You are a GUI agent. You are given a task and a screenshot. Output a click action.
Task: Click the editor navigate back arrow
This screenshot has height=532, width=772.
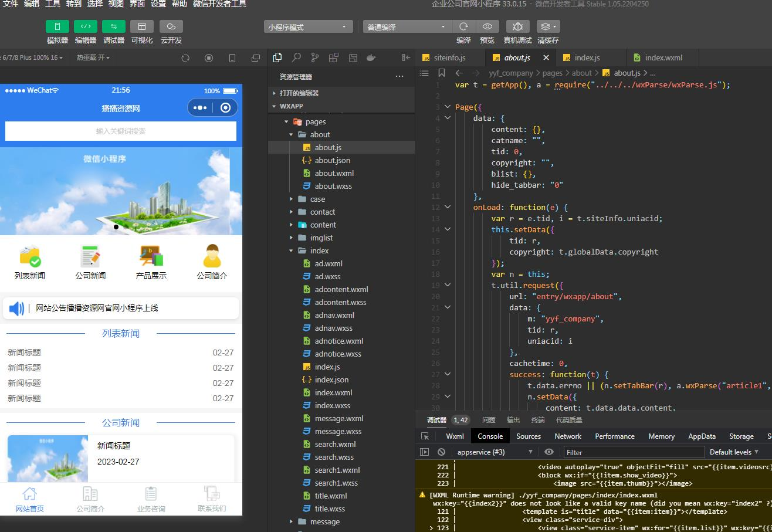(x=459, y=73)
